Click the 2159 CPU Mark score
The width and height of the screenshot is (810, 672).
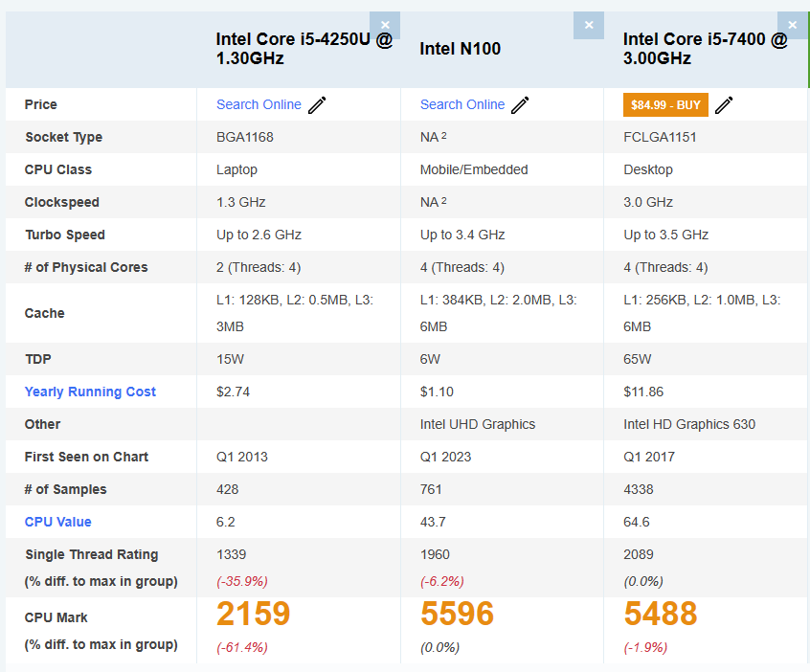253,614
